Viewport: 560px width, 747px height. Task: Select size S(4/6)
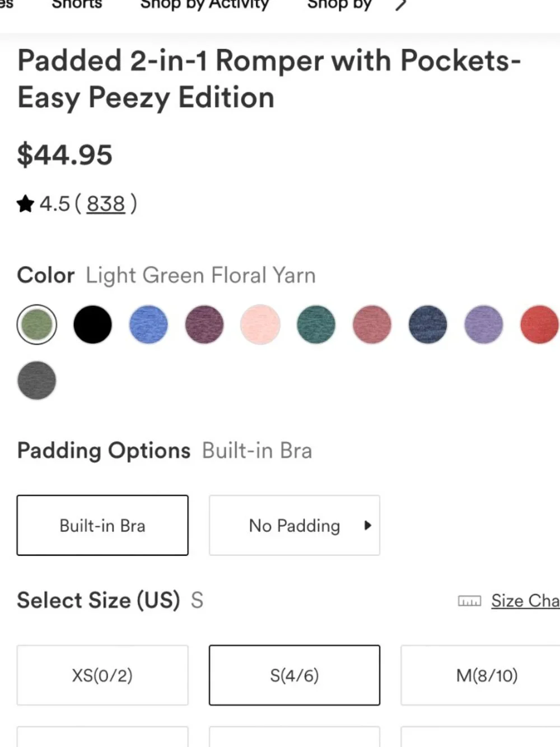tap(295, 675)
